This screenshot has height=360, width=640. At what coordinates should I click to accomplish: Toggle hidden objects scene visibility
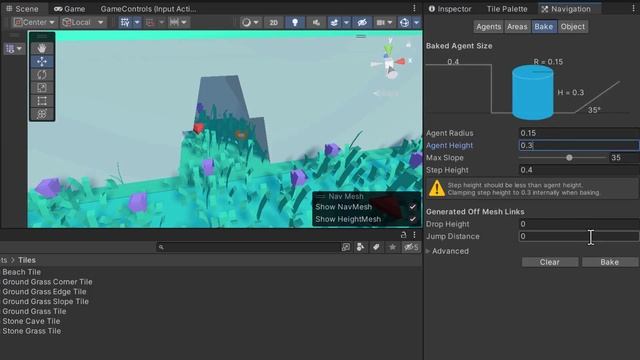[362, 22]
